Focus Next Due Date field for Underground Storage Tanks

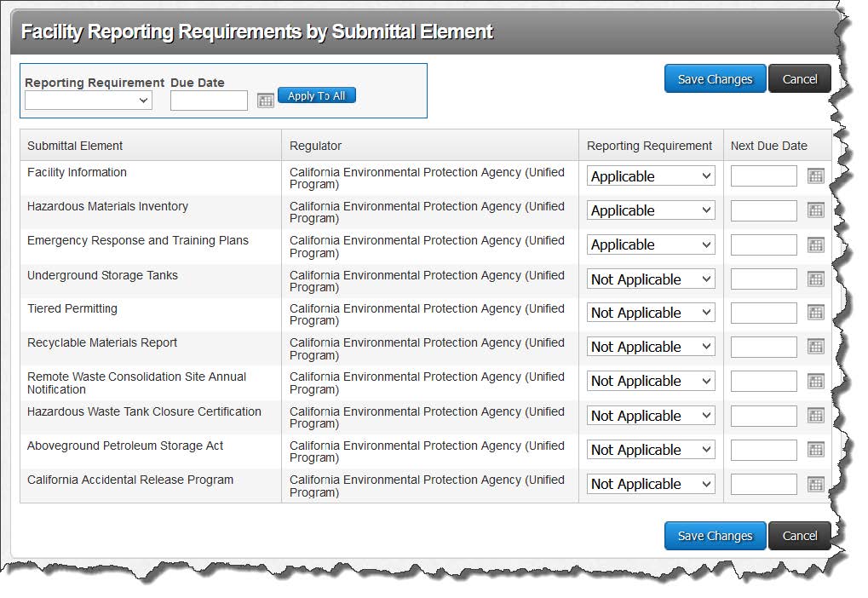[763, 279]
